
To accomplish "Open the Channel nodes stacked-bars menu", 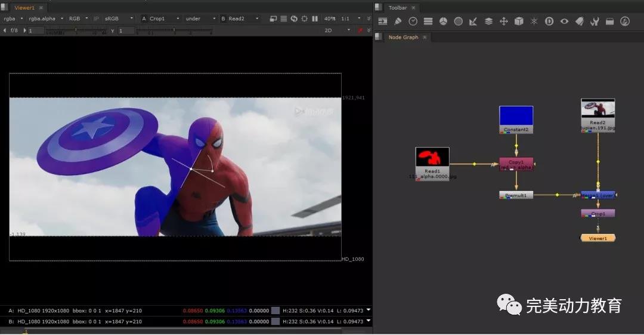I will (x=428, y=21).
